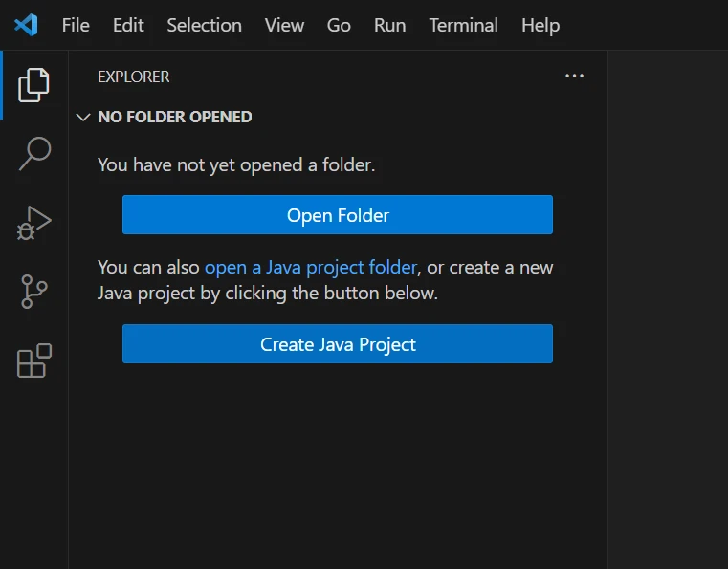
Task: Open the Edit menu
Action: [x=128, y=25]
